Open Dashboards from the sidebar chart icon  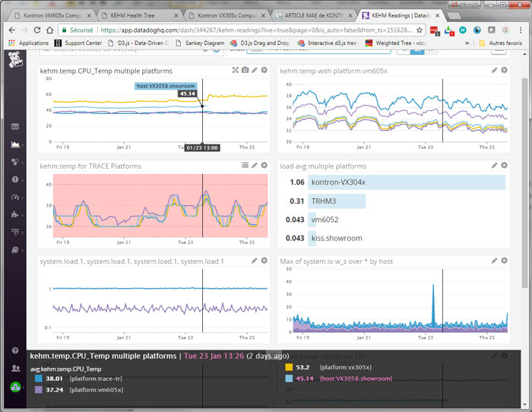point(14,144)
